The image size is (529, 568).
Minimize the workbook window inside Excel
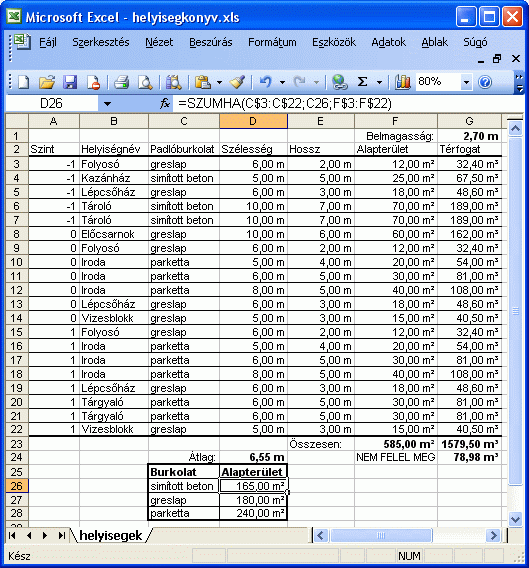pyautogui.click(x=481, y=61)
